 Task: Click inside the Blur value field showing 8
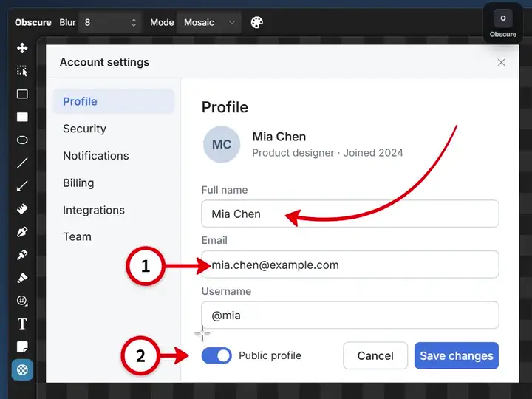click(x=109, y=22)
